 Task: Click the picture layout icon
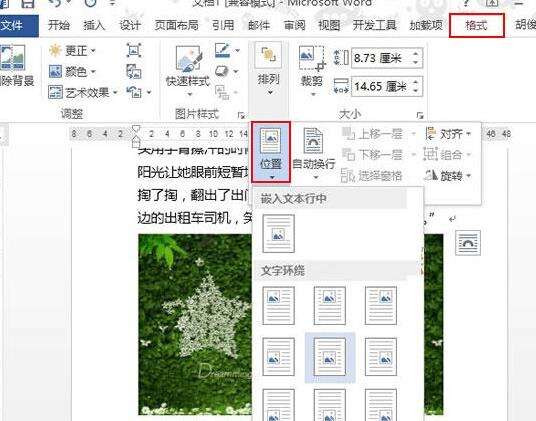point(222,92)
